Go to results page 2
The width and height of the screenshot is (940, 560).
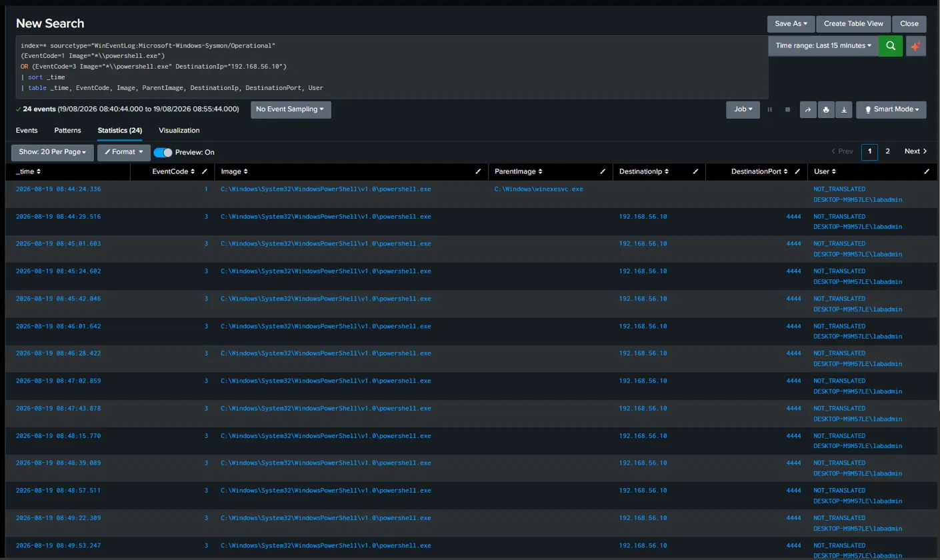tap(887, 151)
